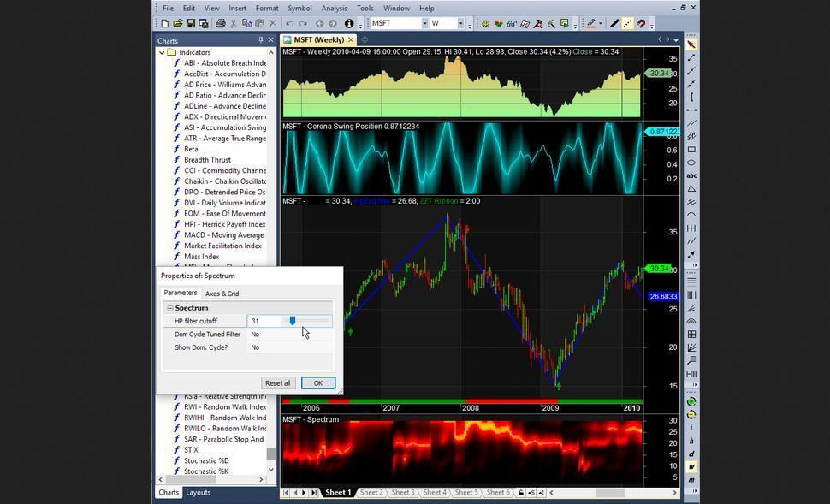This screenshot has height=504, width=830.
Task: Click the red magnet snap icon
Action: point(641,23)
